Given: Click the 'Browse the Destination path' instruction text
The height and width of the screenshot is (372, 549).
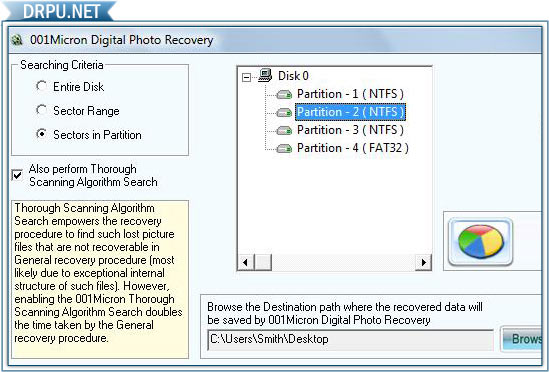Looking at the screenshot, I should coord(345,313).
